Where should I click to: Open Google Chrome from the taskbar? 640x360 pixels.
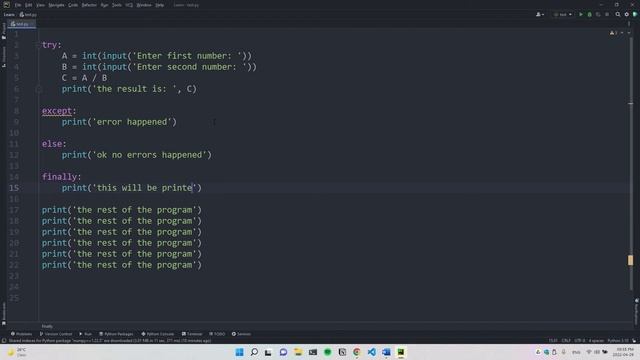(x=357, y=352)
